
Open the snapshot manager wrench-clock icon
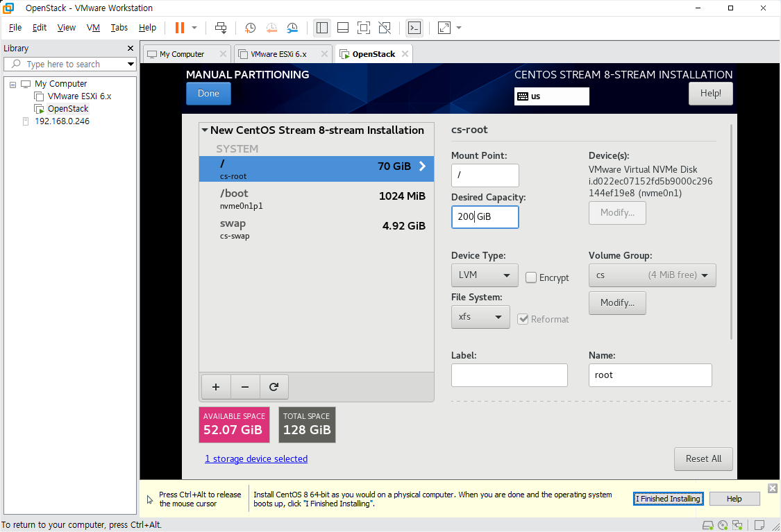click(x=292, y=28)
